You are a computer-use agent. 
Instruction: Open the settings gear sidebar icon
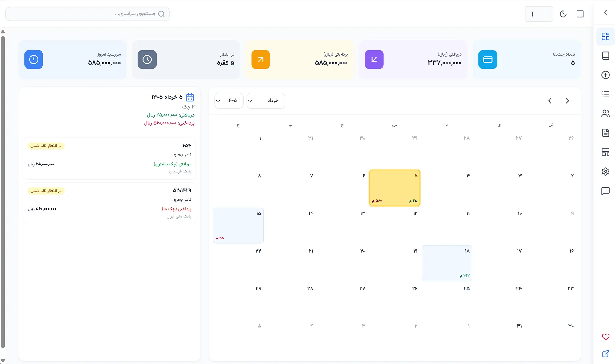[x=605, y=172]
